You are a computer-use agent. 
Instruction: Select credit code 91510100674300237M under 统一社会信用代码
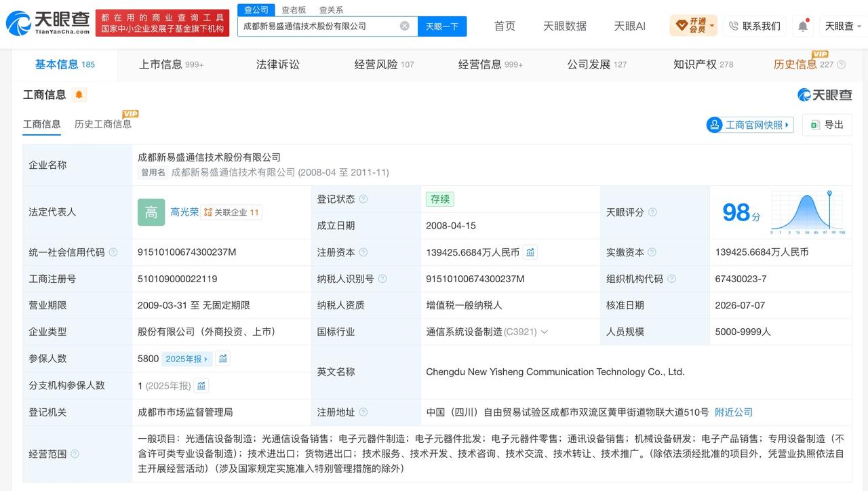point(187,252)
